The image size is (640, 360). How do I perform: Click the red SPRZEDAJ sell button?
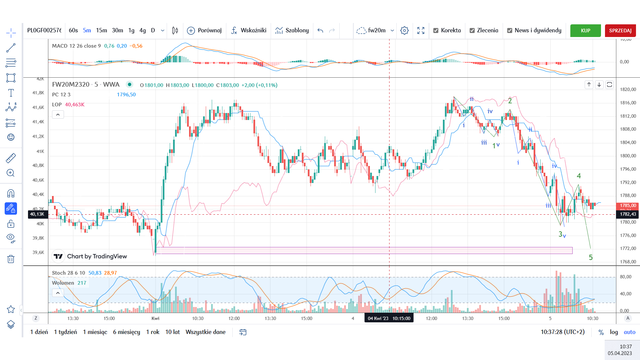pyautogui.click(x=620, y=31)
